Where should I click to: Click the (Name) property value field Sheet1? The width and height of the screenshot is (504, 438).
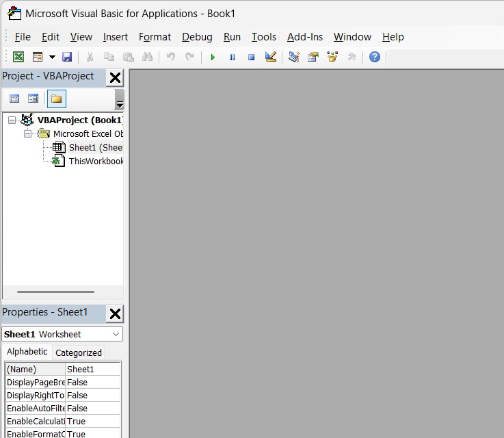92,369
